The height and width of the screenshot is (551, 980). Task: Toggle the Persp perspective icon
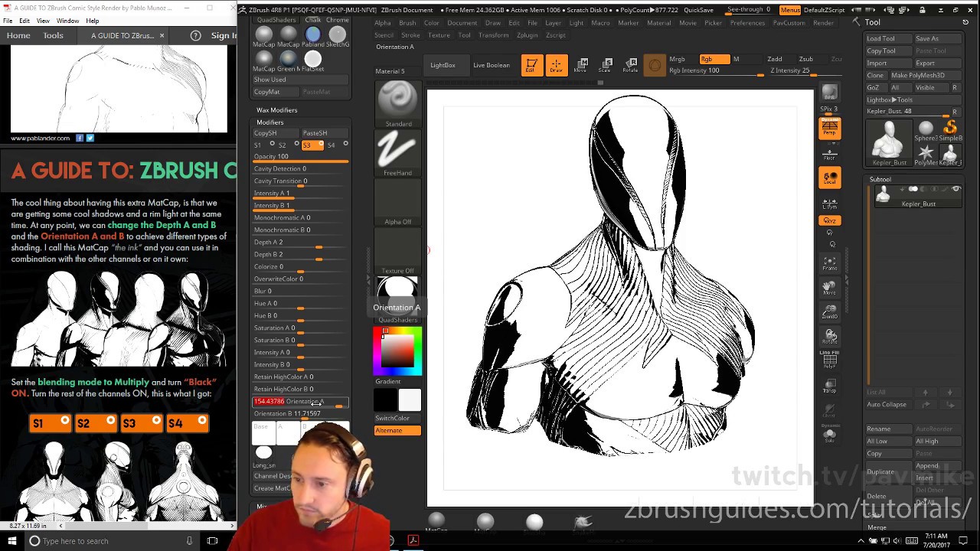(830, 127)
